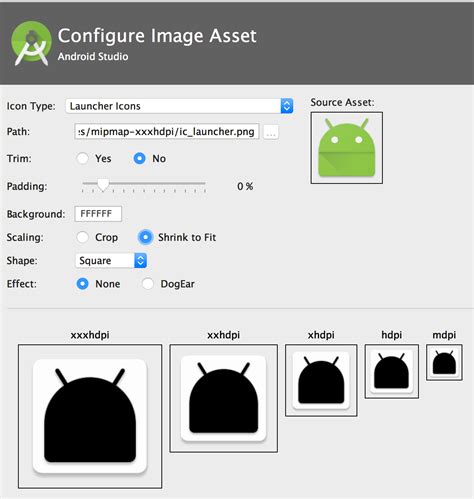
Task: Click the xhdpi label text
Action: (321, 335)
